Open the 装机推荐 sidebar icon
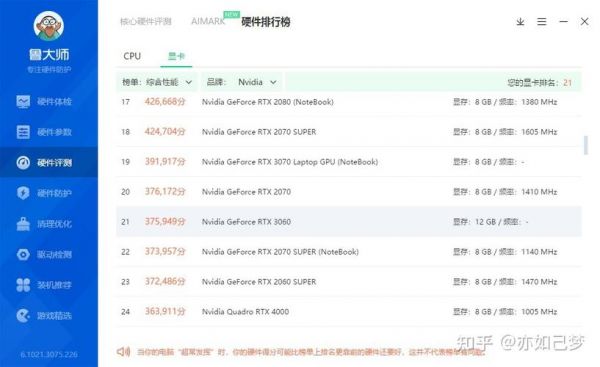 23,285
